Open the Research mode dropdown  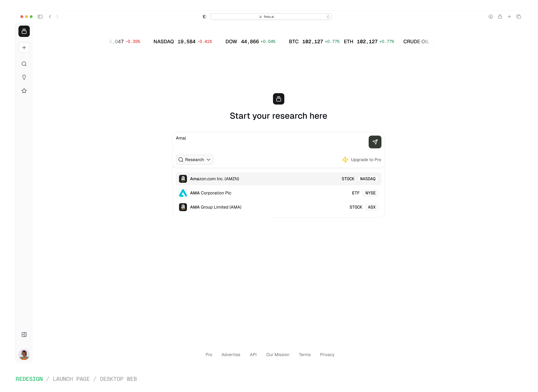tap(194, 160)
